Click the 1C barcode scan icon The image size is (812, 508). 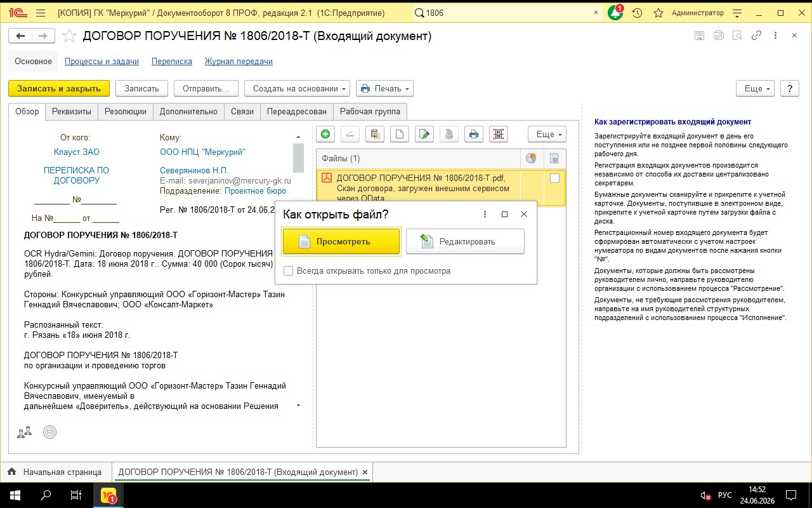point(499,134)
